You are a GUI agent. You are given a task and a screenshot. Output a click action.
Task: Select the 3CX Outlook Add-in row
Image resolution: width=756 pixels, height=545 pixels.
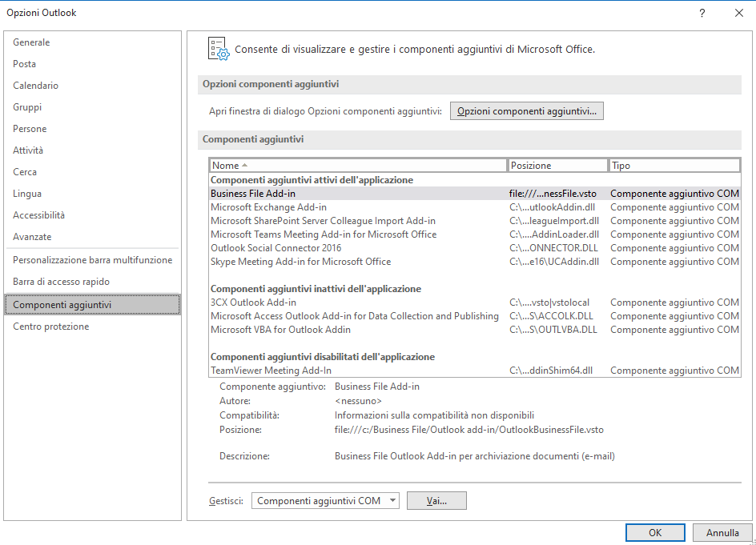pyautogui.click(x=474, y=303)
